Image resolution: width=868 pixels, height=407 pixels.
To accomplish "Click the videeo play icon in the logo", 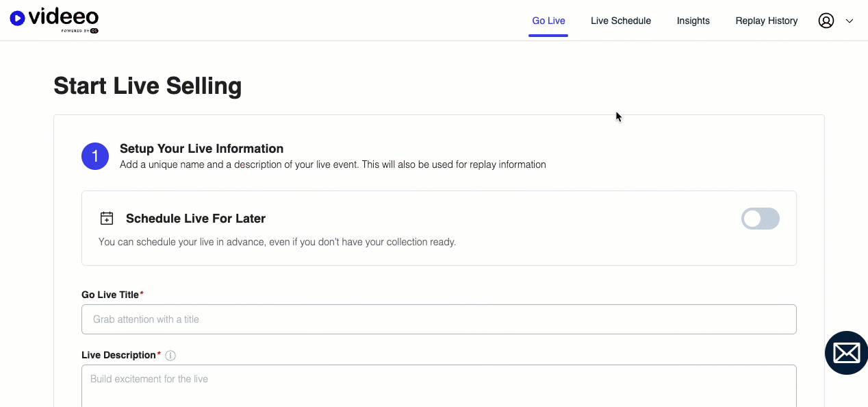I will coord(17,18).
